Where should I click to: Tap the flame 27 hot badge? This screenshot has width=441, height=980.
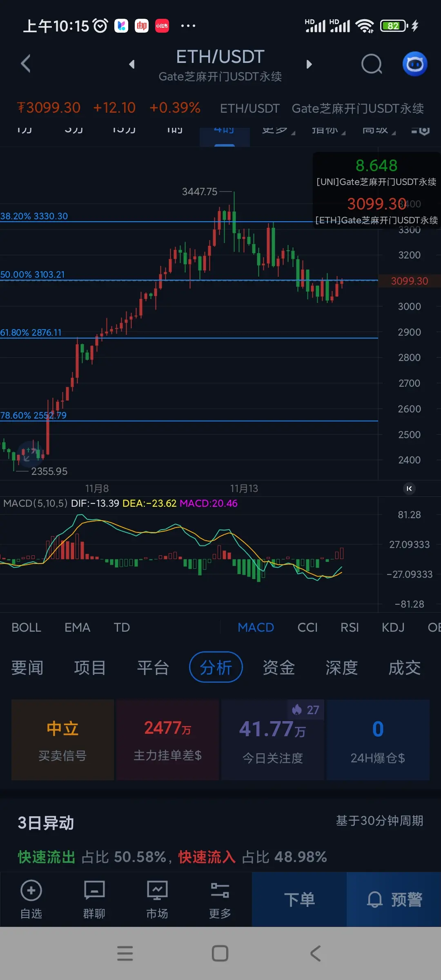[305, 710]
